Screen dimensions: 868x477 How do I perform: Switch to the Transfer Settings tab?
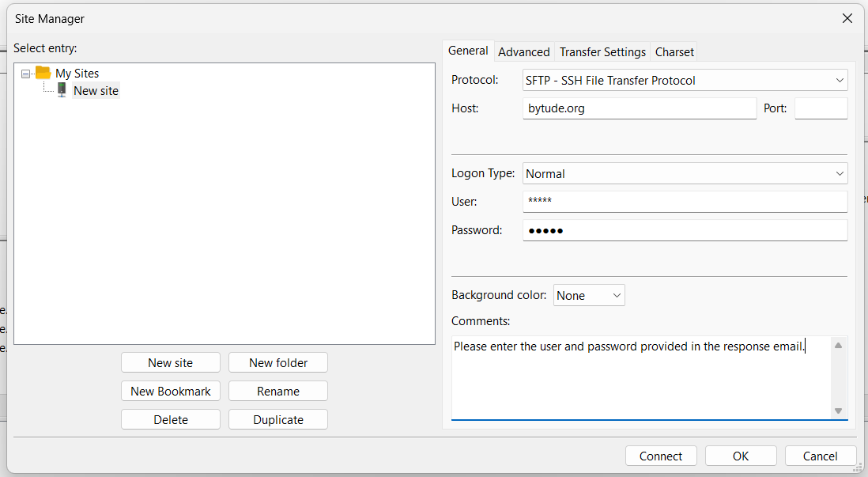click(x=602, y=51)
